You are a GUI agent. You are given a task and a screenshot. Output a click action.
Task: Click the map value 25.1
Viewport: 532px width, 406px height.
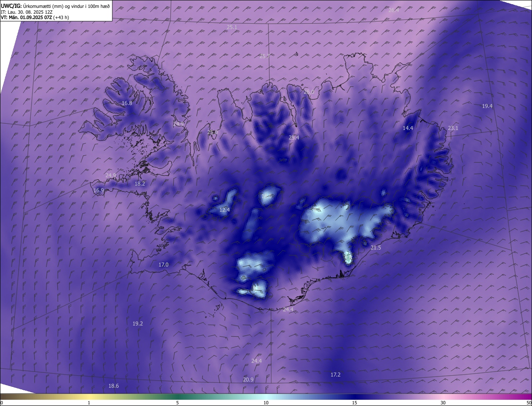tap(232, 27)
